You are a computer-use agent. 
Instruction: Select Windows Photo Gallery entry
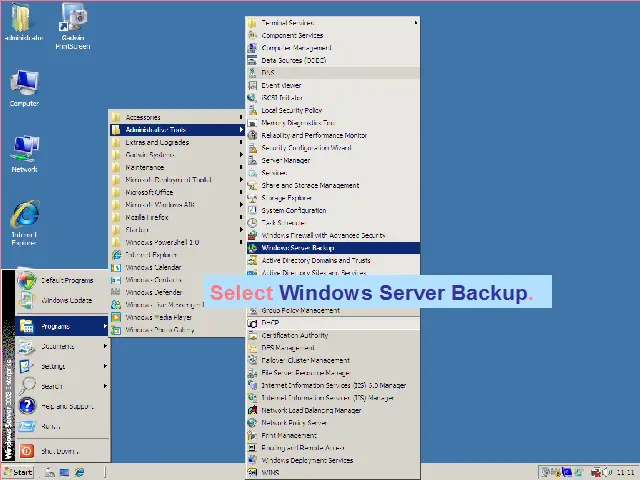(177, 330)
